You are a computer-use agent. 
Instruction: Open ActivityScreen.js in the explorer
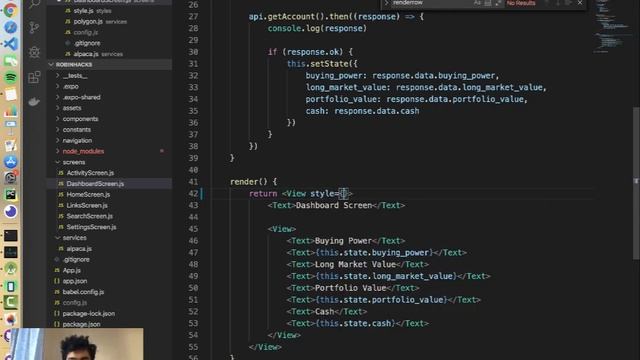pyautogui.click(x=110, y=173)
